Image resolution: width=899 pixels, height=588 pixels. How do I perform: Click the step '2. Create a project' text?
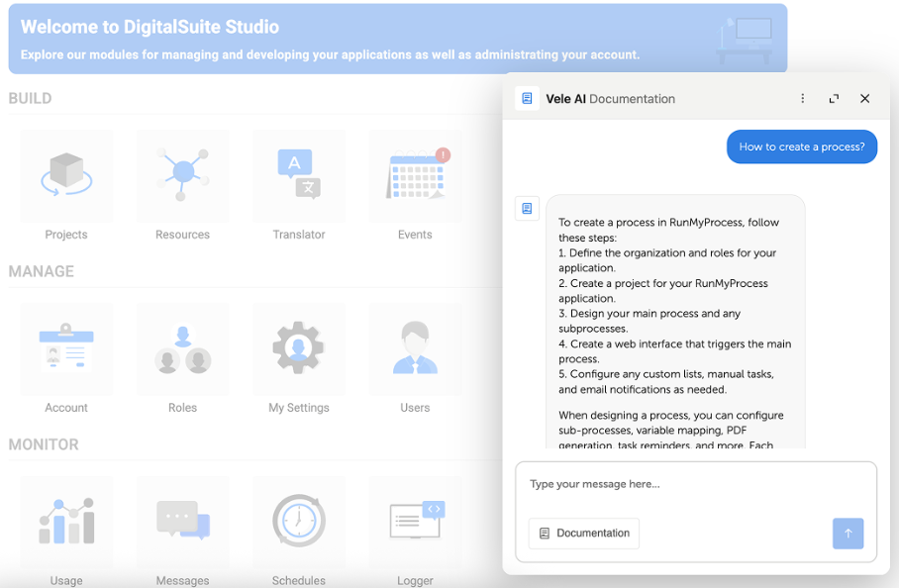pyautogui.click(x=662, y=291)
